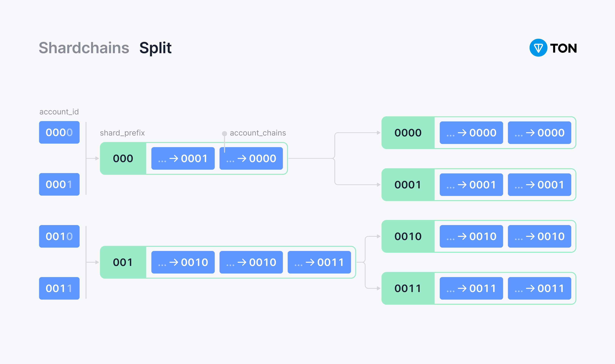Select the green 0000 split shard prefix cell
615x364 pixels.
(x=408, y=133)
